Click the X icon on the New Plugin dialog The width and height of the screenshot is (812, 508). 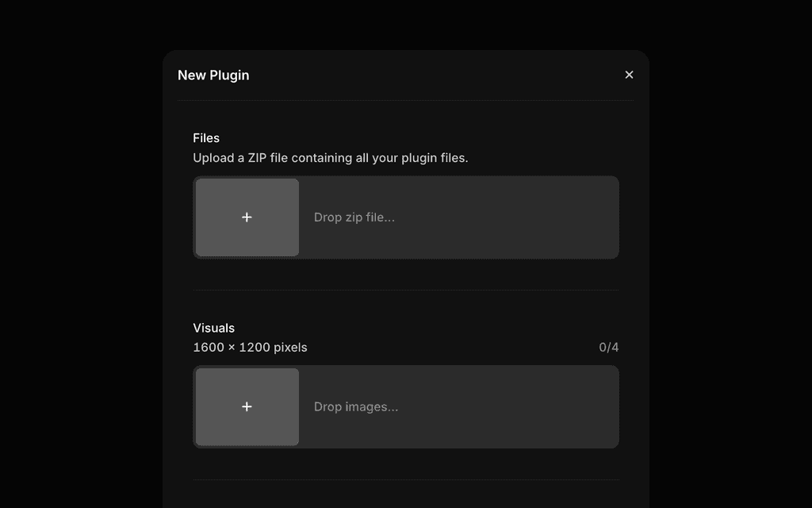coord(629,74)
